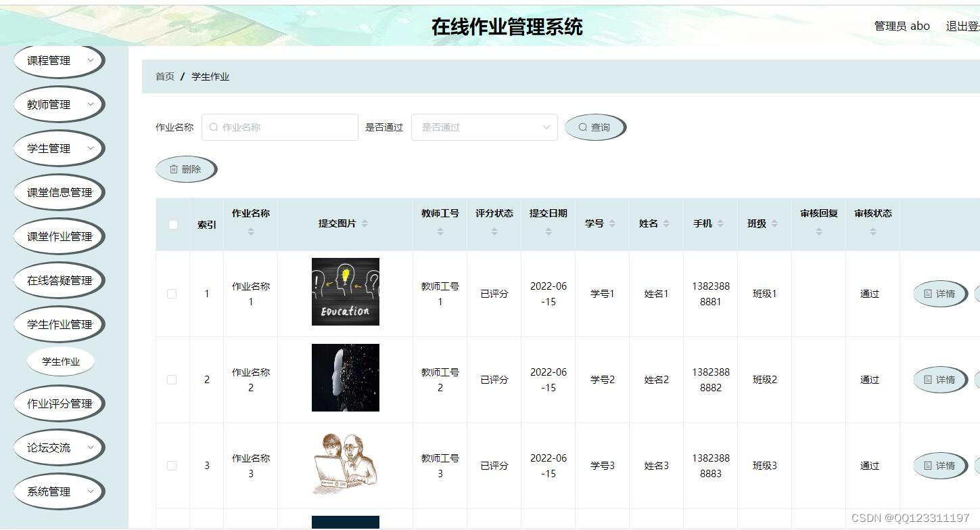Click the 查询 search button
Image resolution: width=980 pixels, height=530 pixels.
(595, 127)
